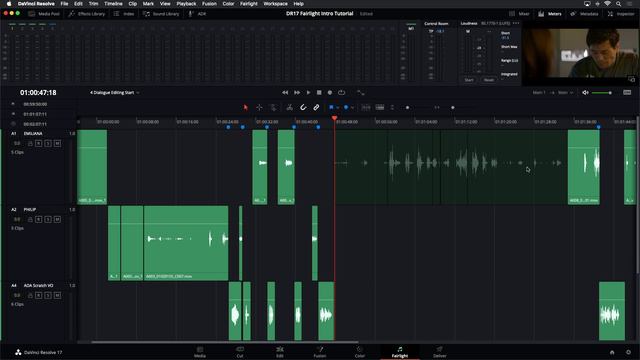
Task: Lock the EMILIANA track
Action: tap(30, 143)
